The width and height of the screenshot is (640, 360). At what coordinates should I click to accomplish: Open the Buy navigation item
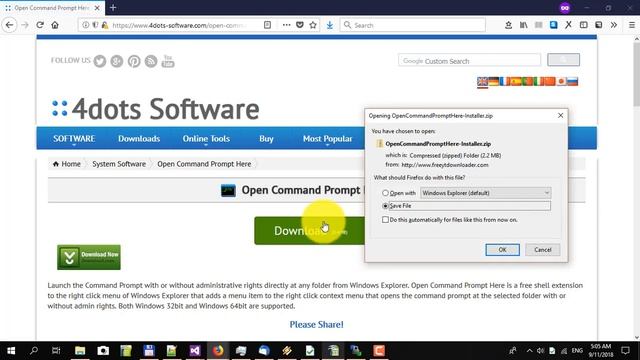(x=266, y=139)
